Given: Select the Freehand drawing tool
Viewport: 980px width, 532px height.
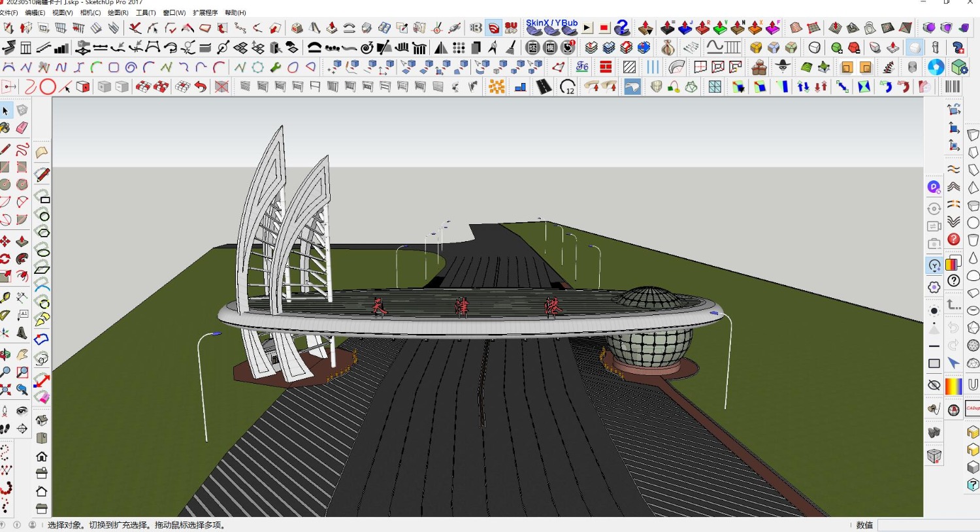Looking at the screenshot, I should tap(22, 150).
